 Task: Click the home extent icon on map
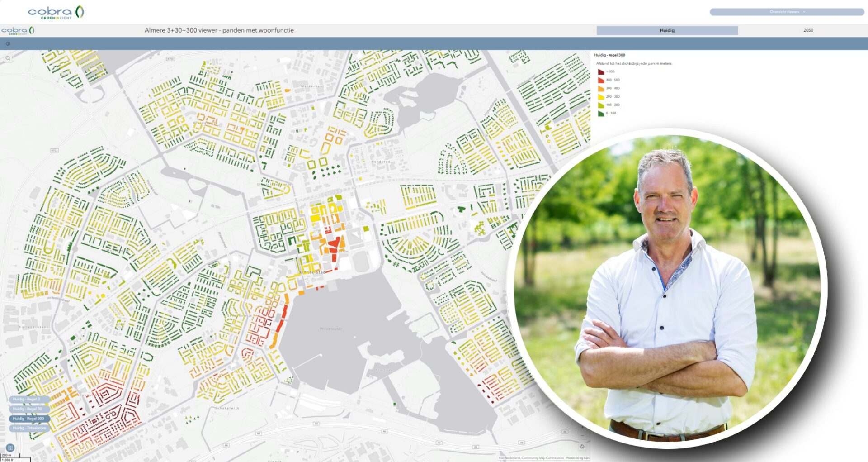pos(582,447)
